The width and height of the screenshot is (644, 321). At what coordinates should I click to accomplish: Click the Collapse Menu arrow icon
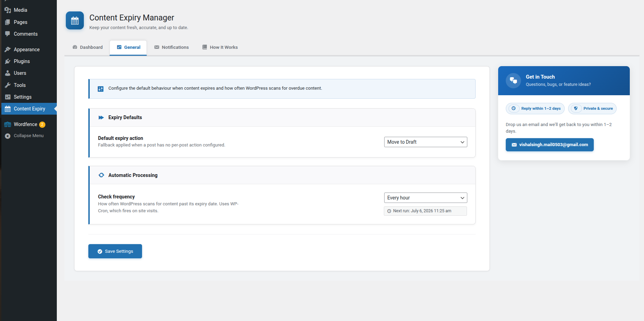click(8, 136)
